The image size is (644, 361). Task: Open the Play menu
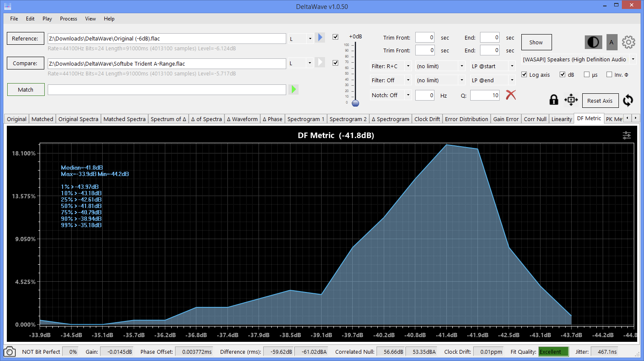pos(47,19)
